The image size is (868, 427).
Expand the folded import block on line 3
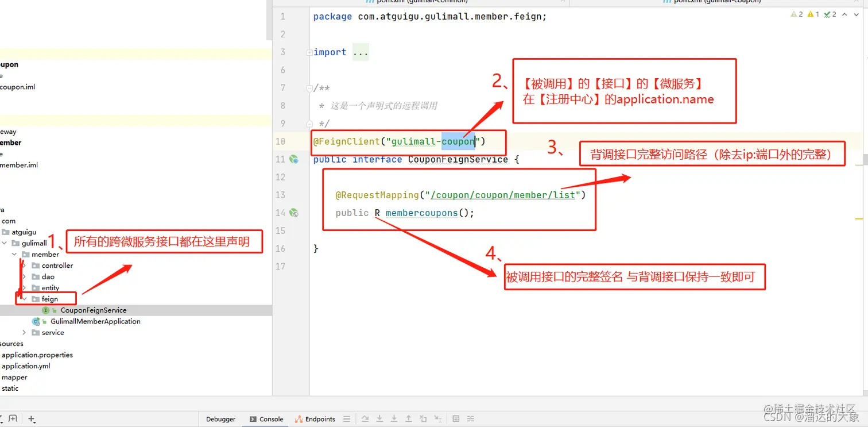point(310,52)
